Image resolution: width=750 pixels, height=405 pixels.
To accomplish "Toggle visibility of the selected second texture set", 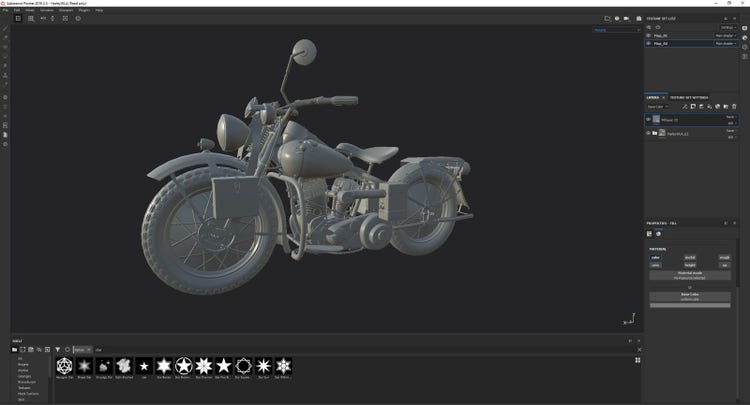I will point(649,44).
